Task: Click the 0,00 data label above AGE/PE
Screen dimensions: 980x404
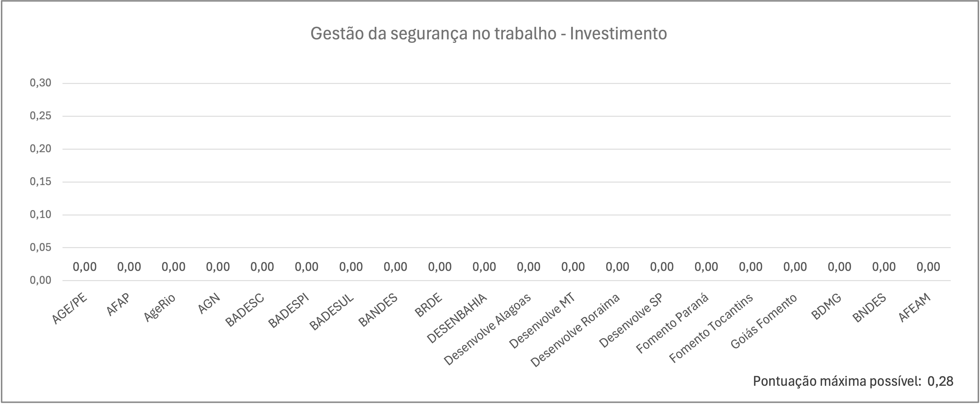Action: tap(84, 267)
